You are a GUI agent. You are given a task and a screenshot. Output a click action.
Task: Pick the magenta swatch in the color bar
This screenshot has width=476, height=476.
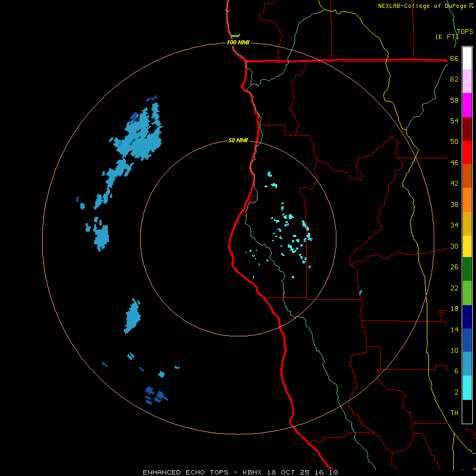click(467, 105)
